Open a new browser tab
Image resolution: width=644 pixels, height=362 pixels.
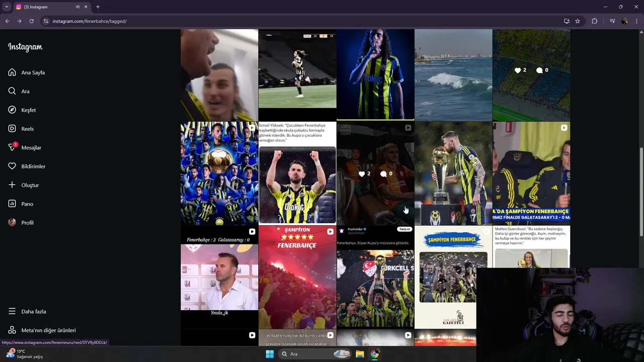click(x=98, y=7)
